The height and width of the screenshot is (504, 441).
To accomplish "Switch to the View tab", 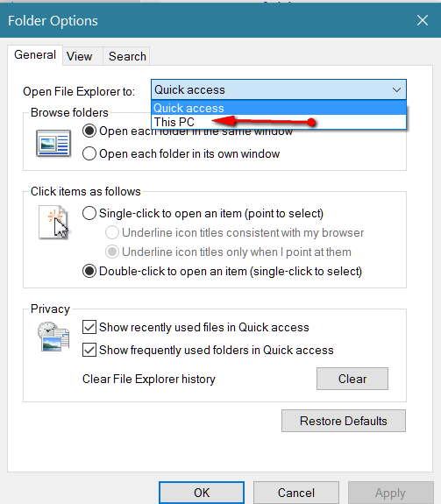I will 80,56.
